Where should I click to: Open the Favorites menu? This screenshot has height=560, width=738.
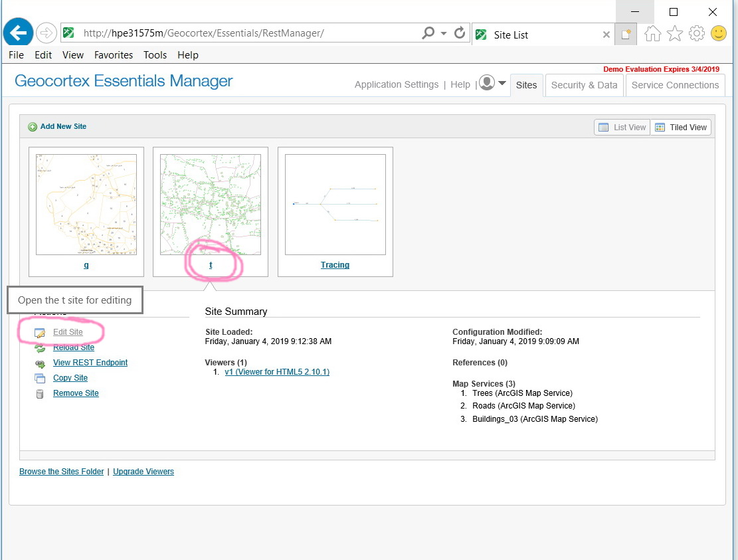114,55
